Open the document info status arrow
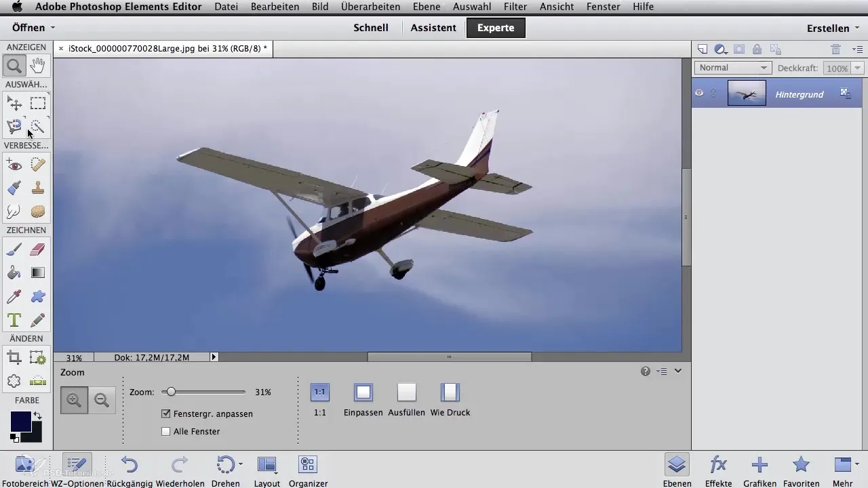The height and width of the screenshot is (488, 868). point(214,357)
